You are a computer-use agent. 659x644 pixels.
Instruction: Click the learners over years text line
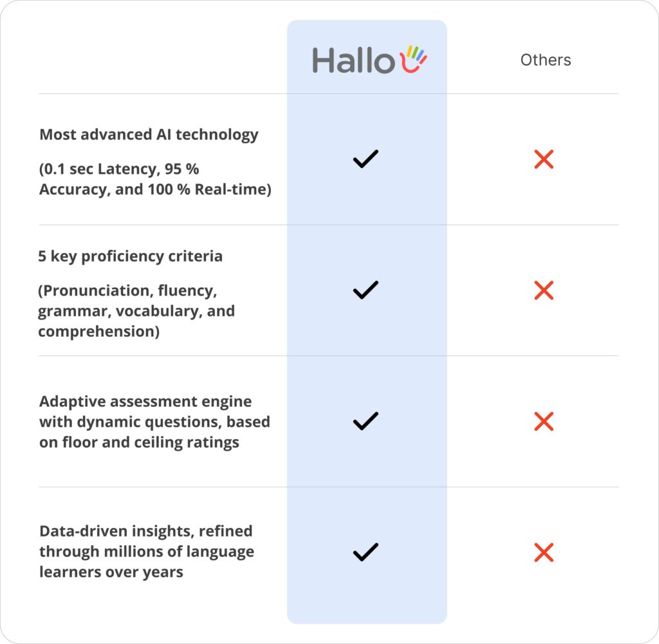tap(111, 573)
